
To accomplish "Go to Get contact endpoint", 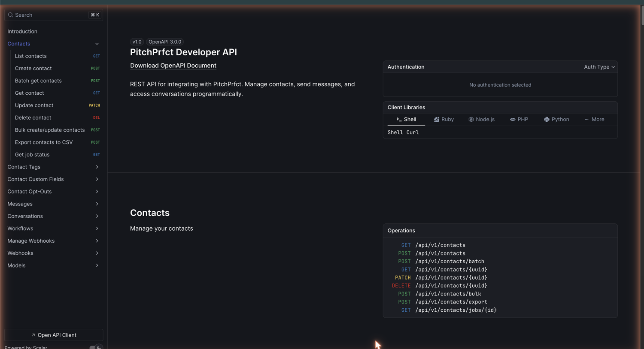I will click(x=57, y=93).
